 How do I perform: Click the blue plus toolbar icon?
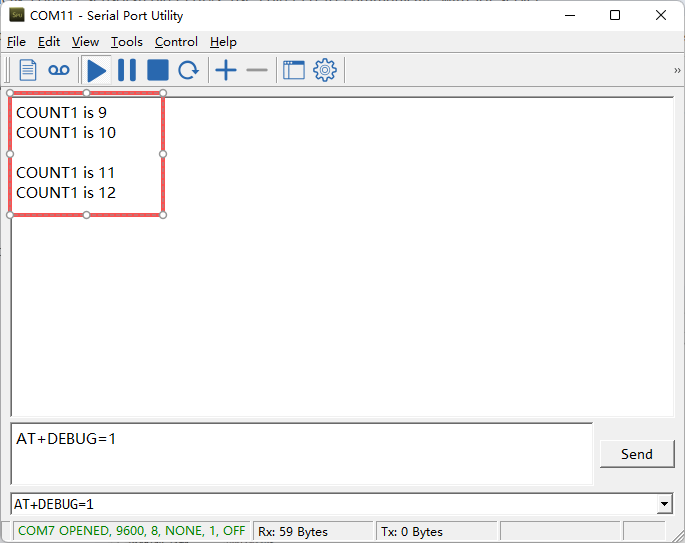click(x=226, y=70)
